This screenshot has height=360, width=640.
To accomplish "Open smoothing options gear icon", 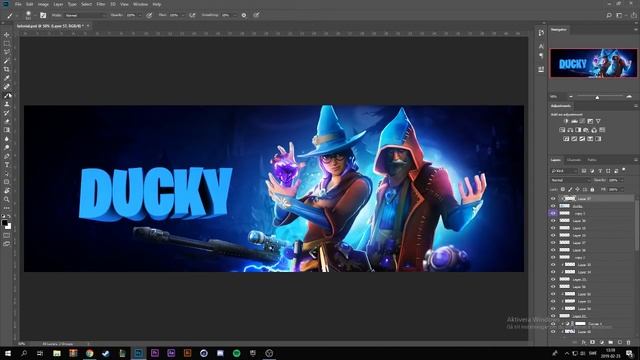I will (244, 15).
